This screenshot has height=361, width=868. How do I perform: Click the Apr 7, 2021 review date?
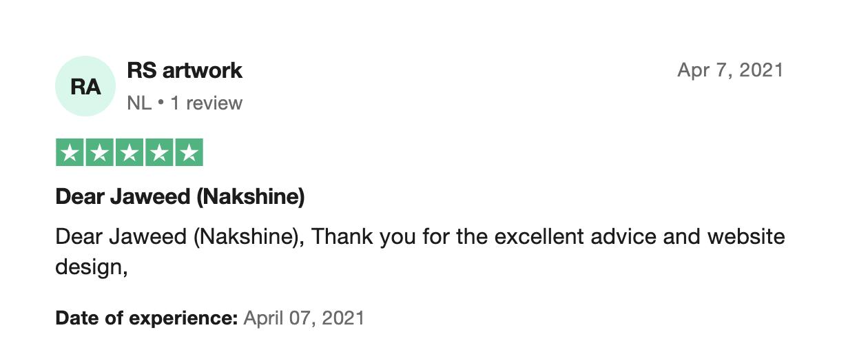(731, 70)
